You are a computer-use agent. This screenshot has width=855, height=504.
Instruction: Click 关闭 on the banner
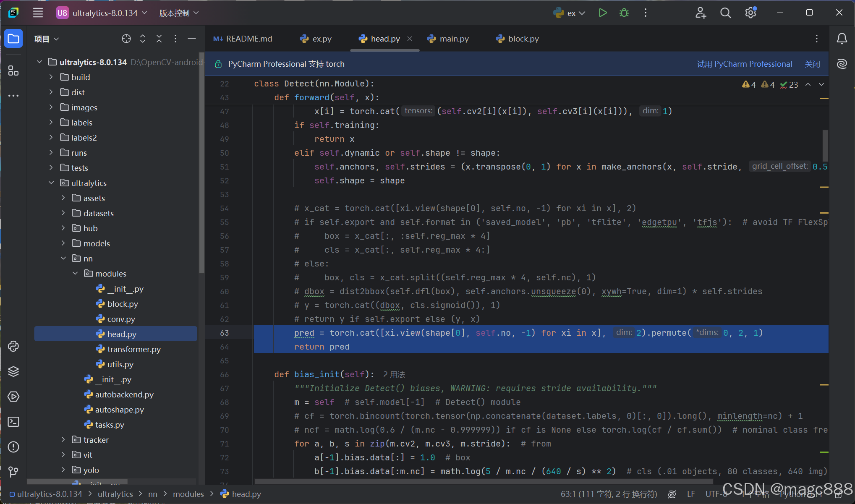812,64
